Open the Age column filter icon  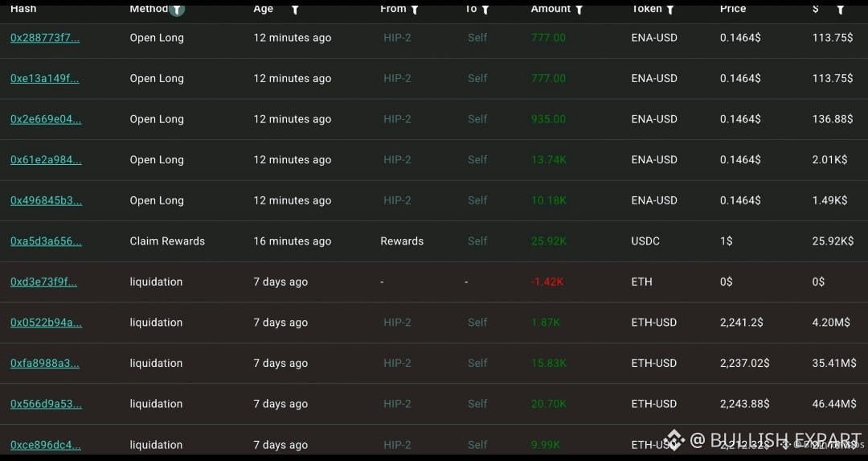(x=295, y=10)
